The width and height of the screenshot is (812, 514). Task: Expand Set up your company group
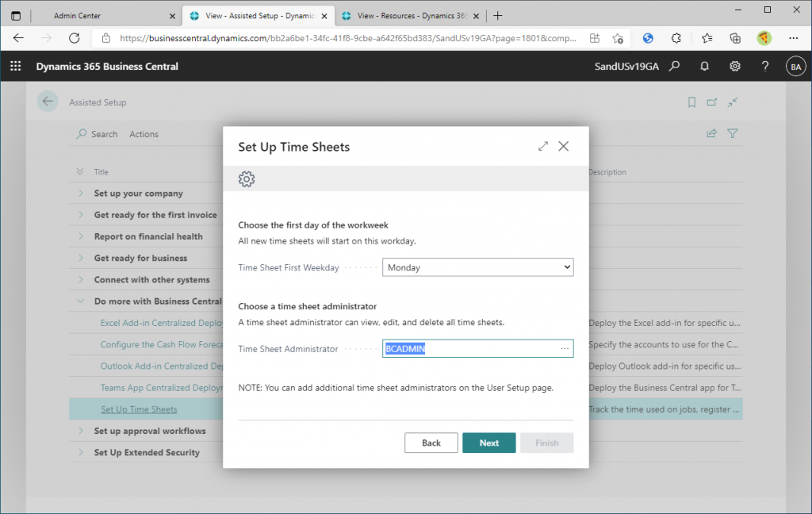(81, 193)
